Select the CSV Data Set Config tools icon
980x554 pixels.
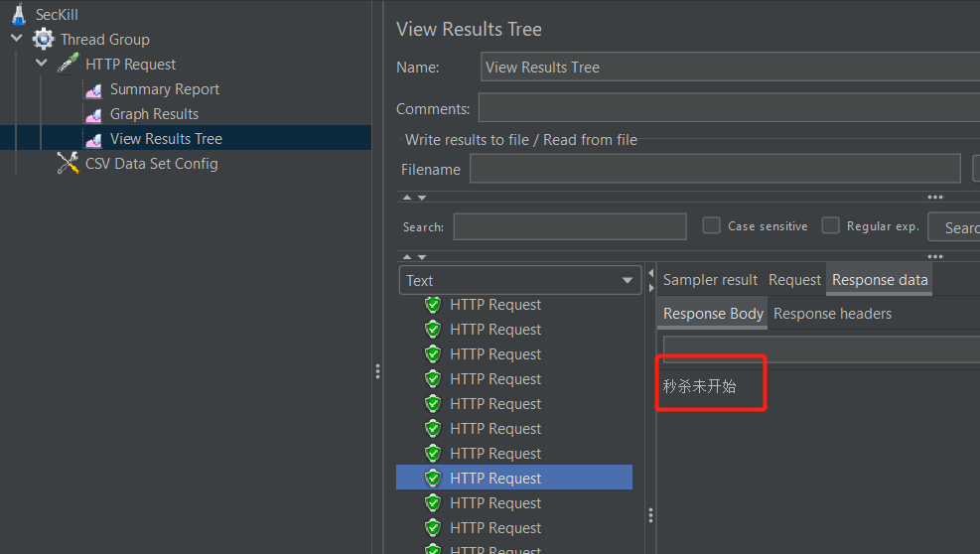coord(68,163)
